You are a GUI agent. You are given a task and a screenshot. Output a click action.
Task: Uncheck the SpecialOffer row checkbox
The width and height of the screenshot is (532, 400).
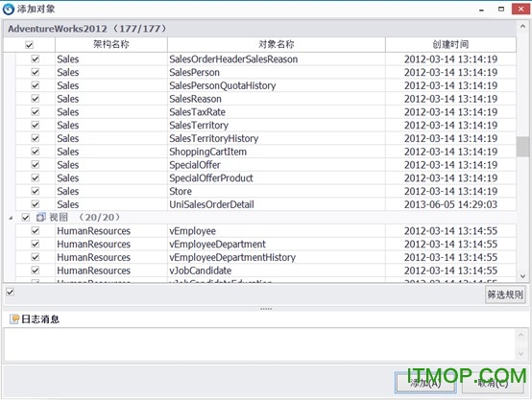point(36,165)
